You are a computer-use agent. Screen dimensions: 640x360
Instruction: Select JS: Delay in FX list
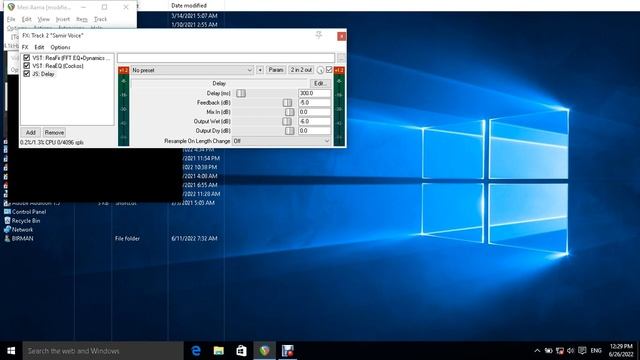[x=43, y=74]
